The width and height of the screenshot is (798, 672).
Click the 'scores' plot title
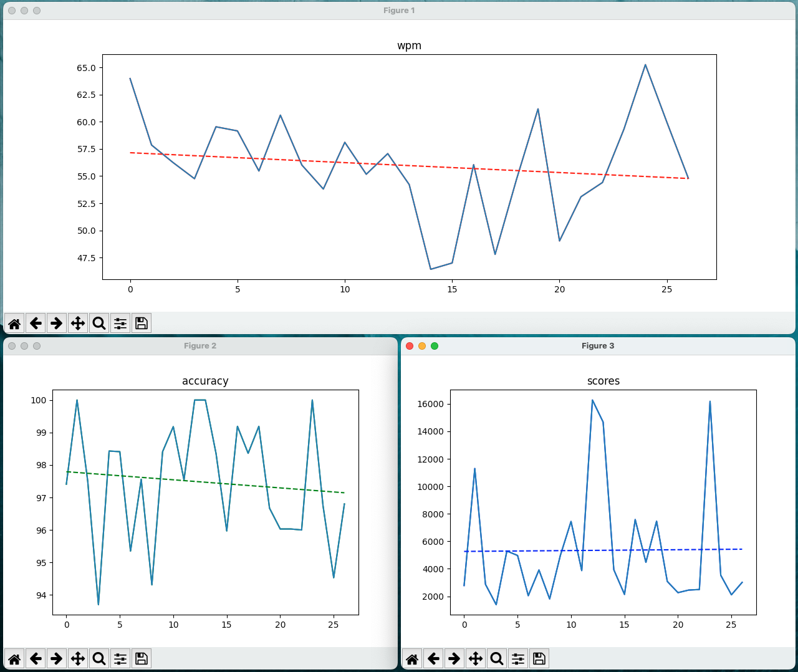603,381
